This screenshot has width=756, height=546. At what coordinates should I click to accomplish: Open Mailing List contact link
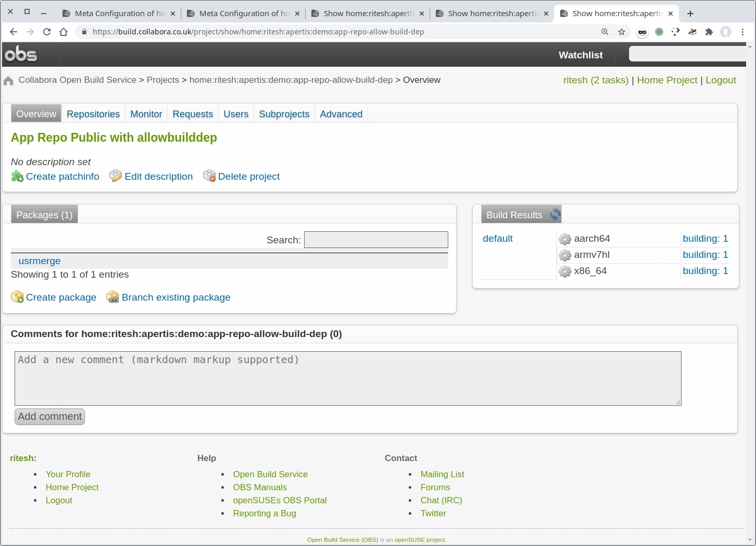(x=442, y=474)
